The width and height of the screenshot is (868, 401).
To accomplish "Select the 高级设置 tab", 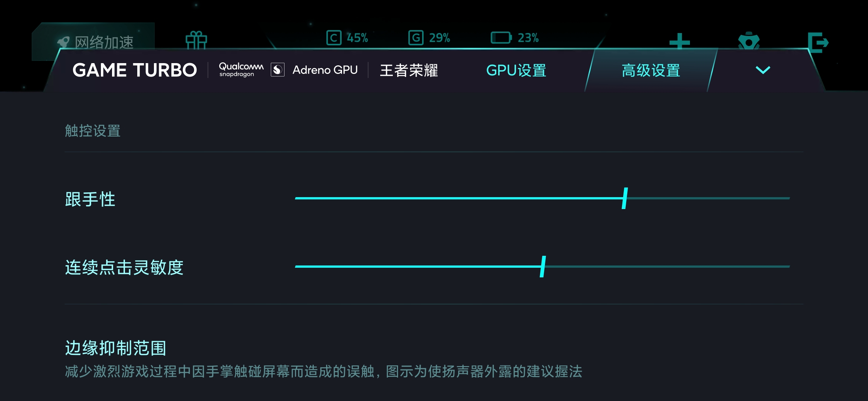I will pyautogui.click(x=651, y=70).
